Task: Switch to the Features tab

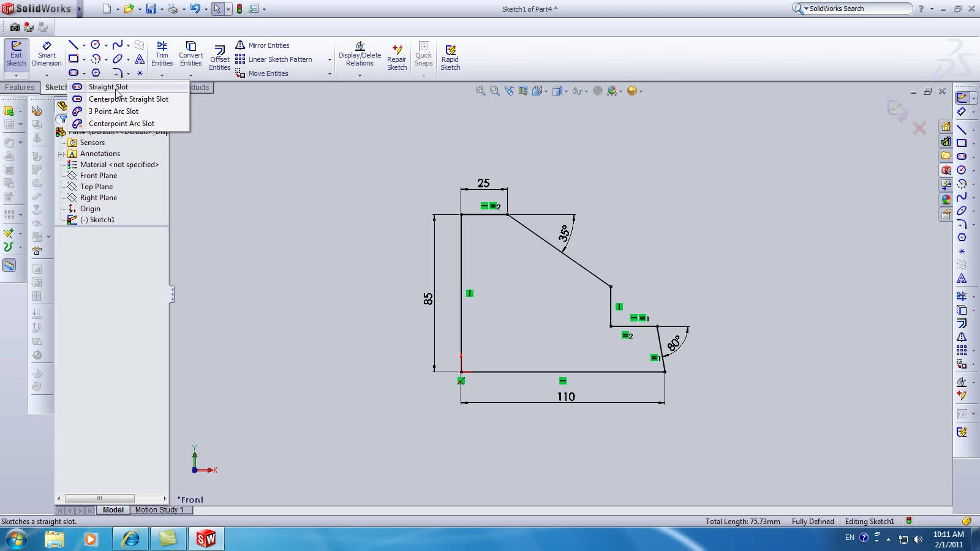Action: [x=20, y=88]
